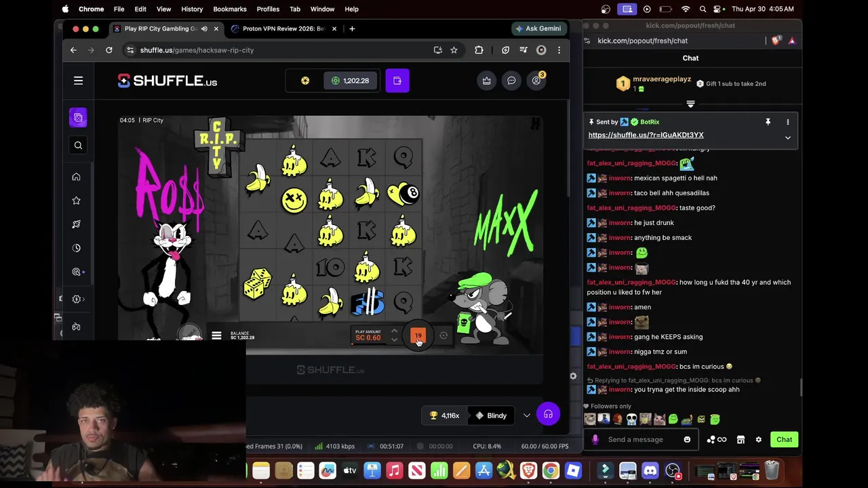Expand the pinned message chevron
Viewport: 868px width, 488px height.
click(x=787, y=138)
